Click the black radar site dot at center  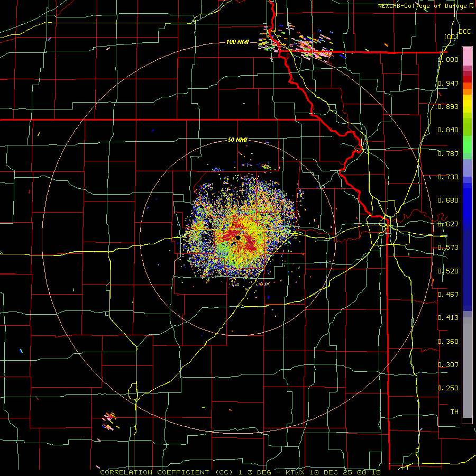pos(238,237)
